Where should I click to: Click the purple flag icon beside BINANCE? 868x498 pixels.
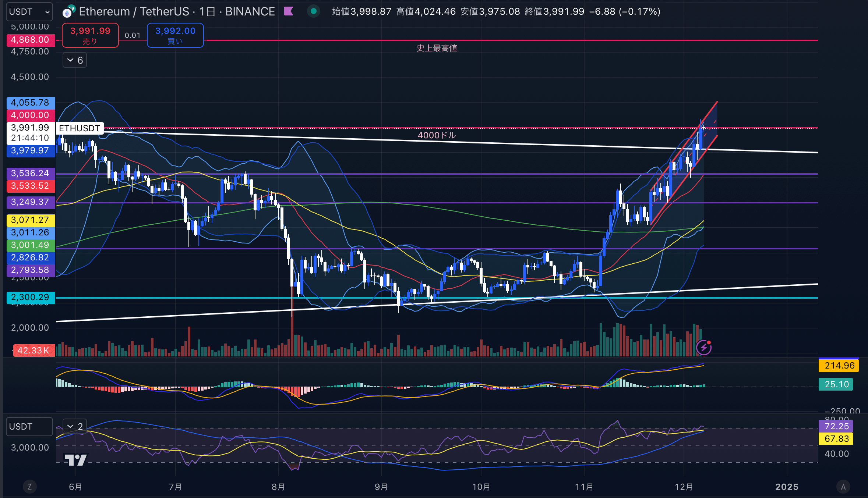pyautogui.click(x=289, y=11)
